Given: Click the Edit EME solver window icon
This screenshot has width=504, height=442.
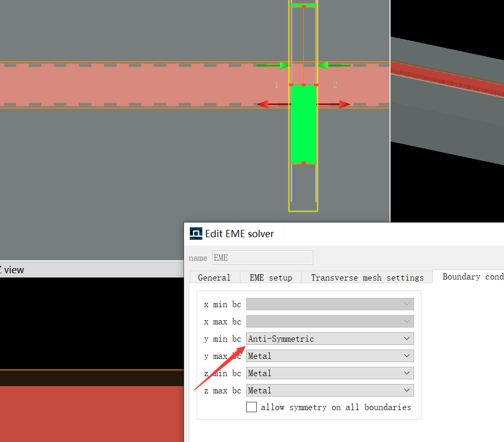Looking at the screenshot, I should click(196, 234).
